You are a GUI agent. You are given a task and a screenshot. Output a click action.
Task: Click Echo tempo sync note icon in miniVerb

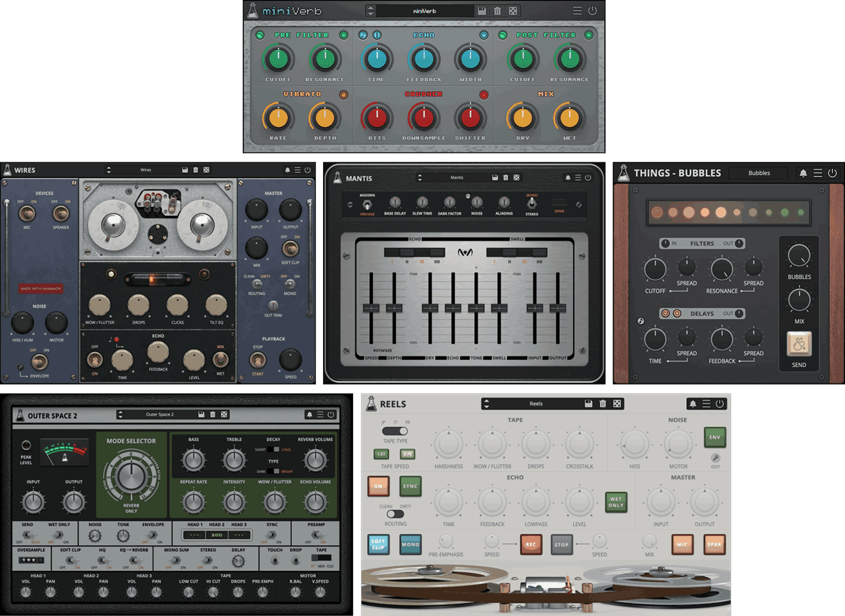click(x=363, y=35)
